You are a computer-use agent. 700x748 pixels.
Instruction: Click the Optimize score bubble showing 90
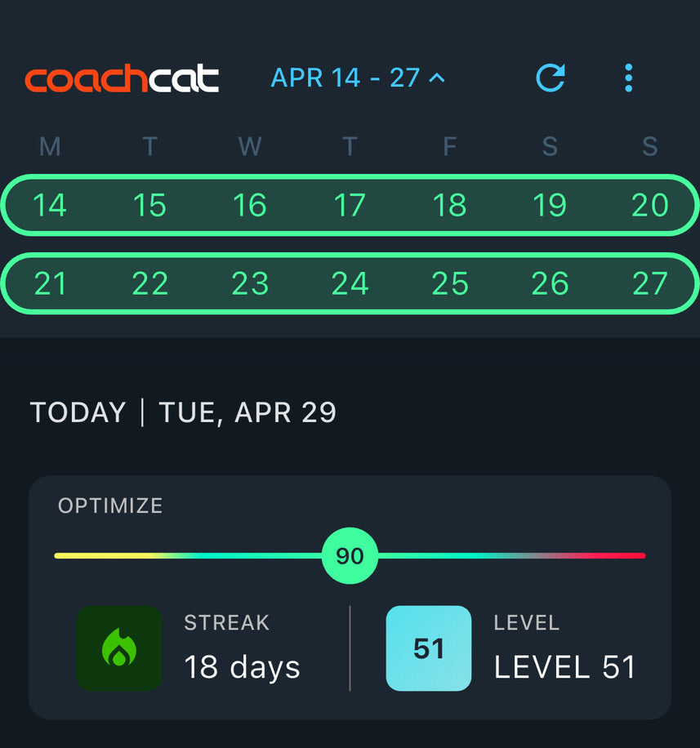pos(350,555)
